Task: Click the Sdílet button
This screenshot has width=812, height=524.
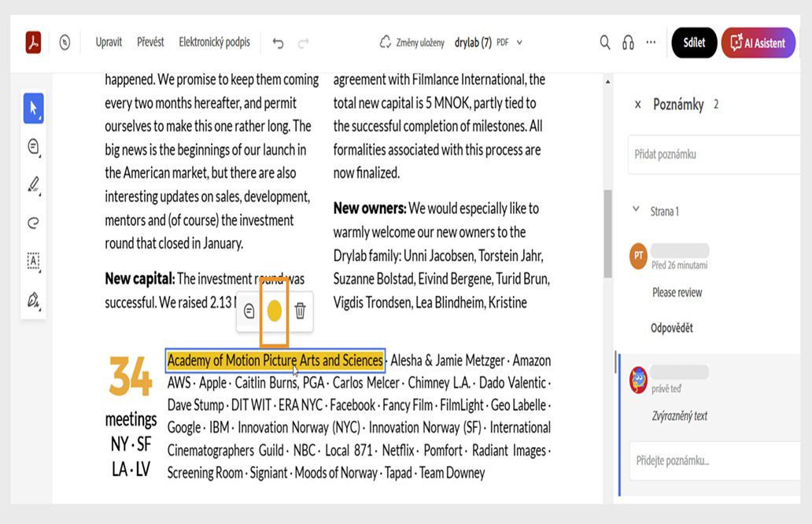Action: (693, 42)
